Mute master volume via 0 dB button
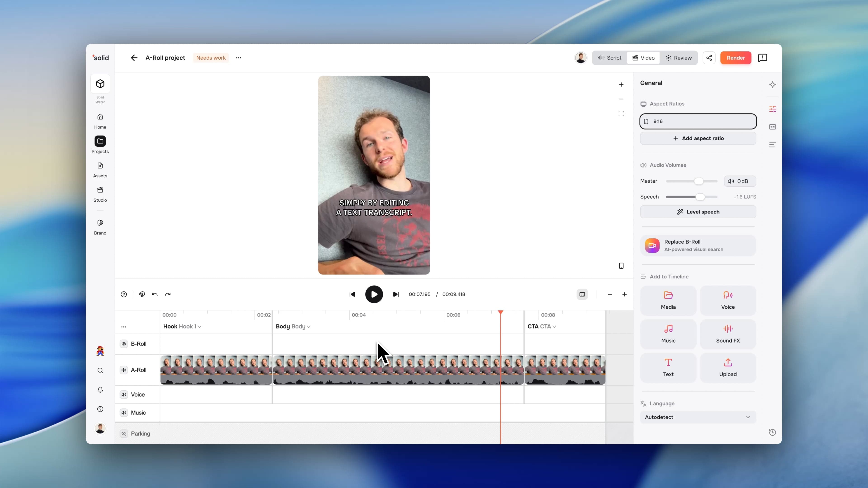Image resolution: width=868 pixels, height=488 pixels. pyautogui.click(x=740, y=181)
